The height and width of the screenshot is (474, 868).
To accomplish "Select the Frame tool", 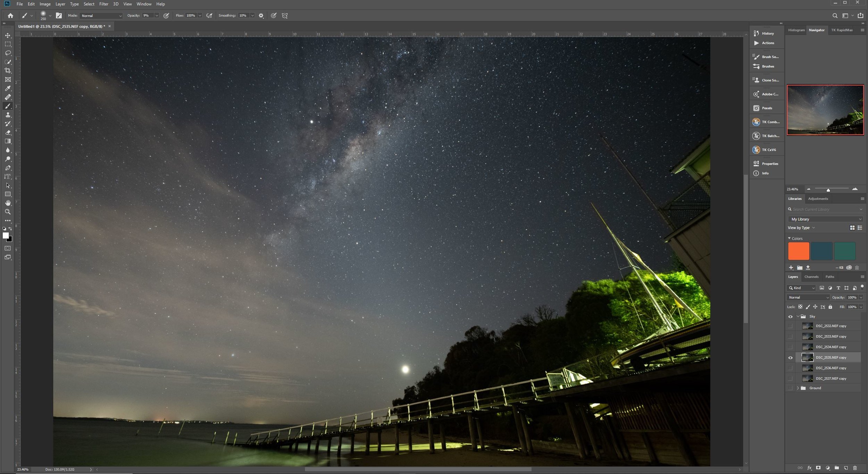I will point(8,80).
